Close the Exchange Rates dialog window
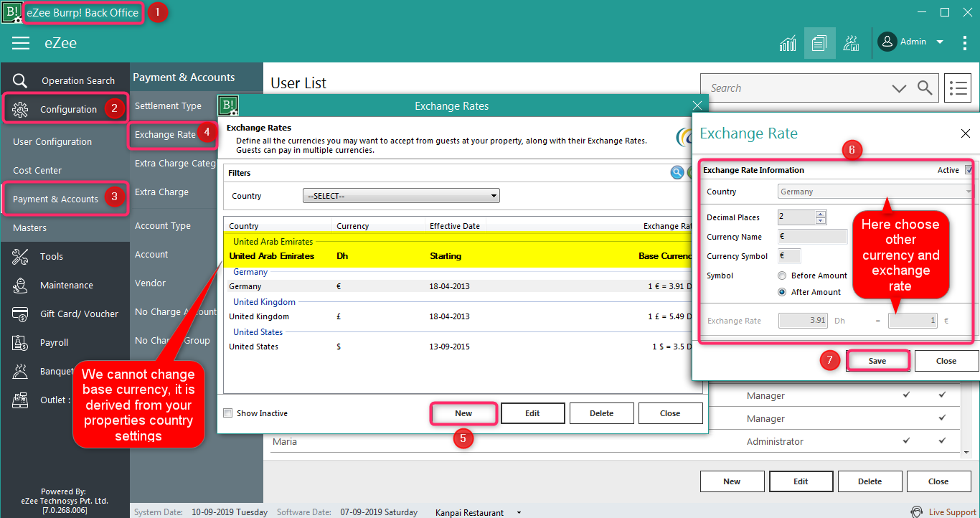980x518 pixels. pyautogui.click(x=697, y=105)
